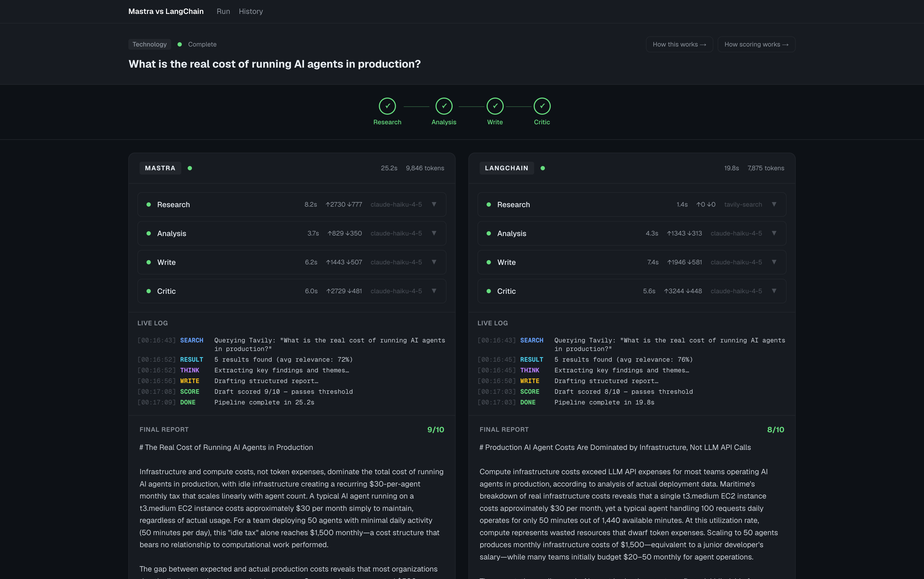This screenshot has height=579, width=924.
Task: Click the status dot on Mastra Analysis row
Action: tap(149, 233)
